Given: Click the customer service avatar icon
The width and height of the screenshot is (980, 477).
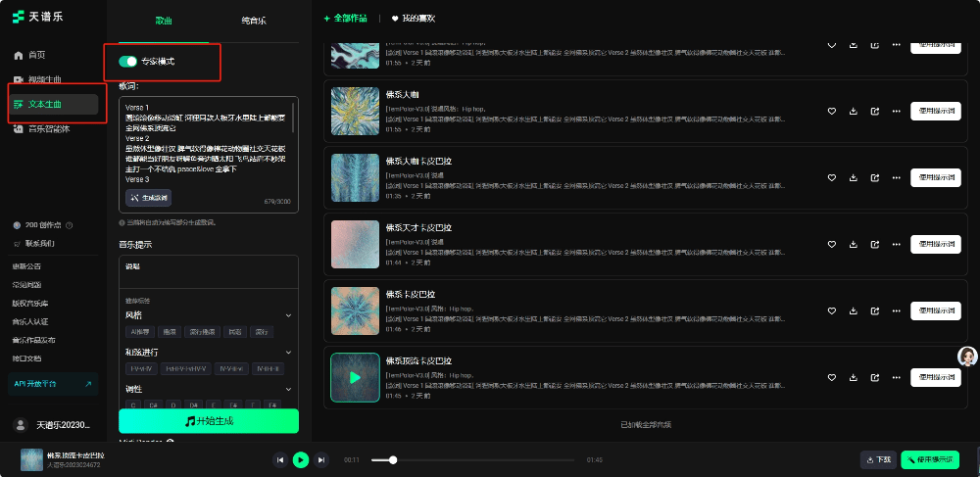Looking at the screenshot, I should [x=967, y=358].
